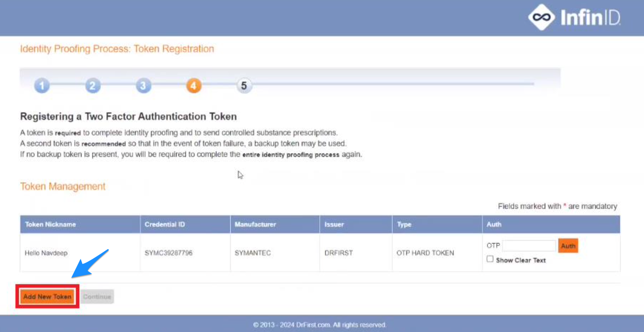Click the Token Management heading
644x332 pixels.
coord(63,186)
